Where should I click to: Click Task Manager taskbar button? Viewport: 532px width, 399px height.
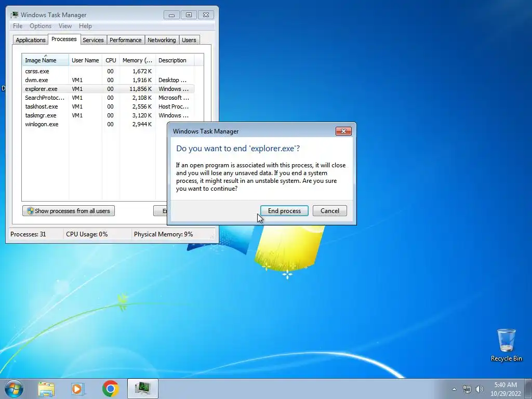point(142,389)
